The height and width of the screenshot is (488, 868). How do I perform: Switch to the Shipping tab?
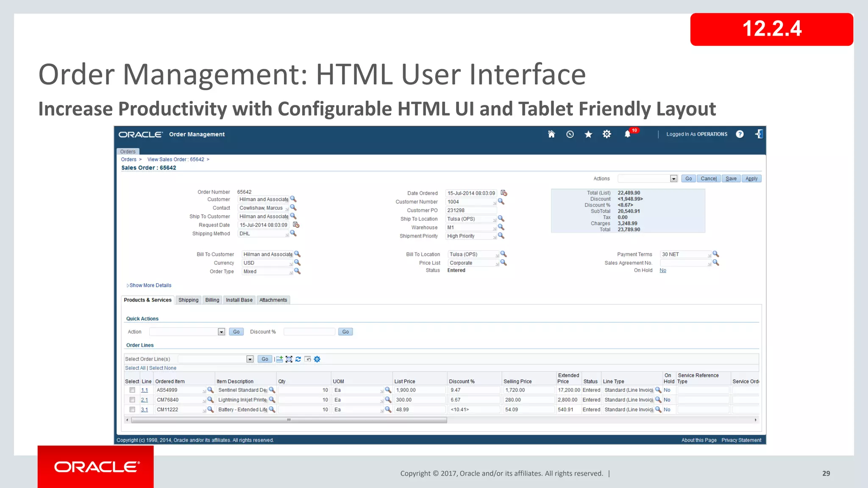pyautogui.click(x=188, y=300)
